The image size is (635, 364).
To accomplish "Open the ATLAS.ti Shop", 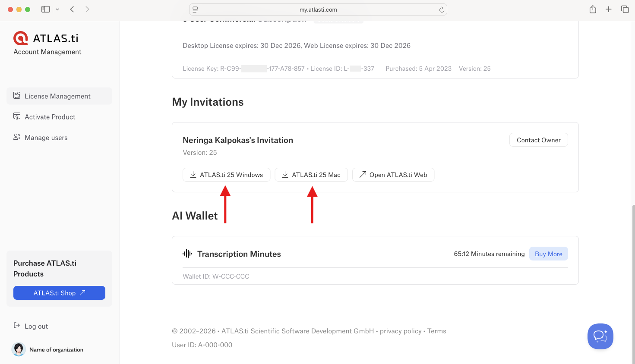I will [x=59, y=293].
